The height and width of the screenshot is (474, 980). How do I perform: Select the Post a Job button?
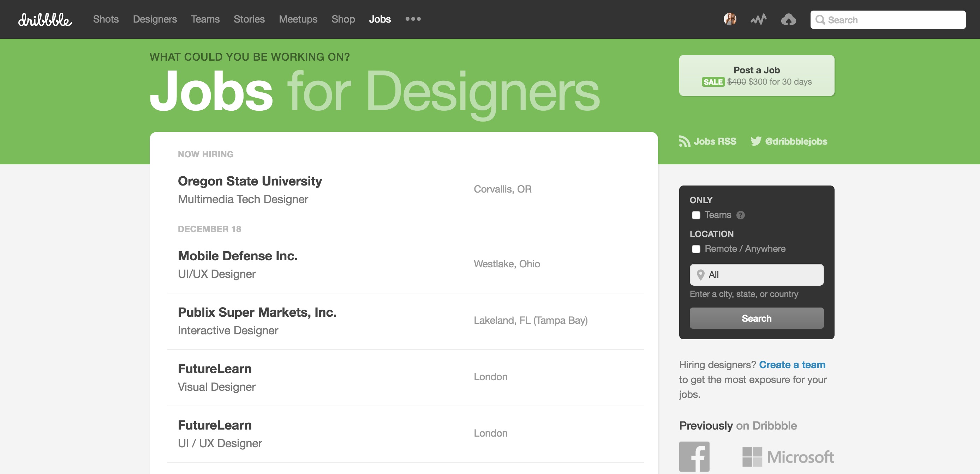(x=756, y=75)
